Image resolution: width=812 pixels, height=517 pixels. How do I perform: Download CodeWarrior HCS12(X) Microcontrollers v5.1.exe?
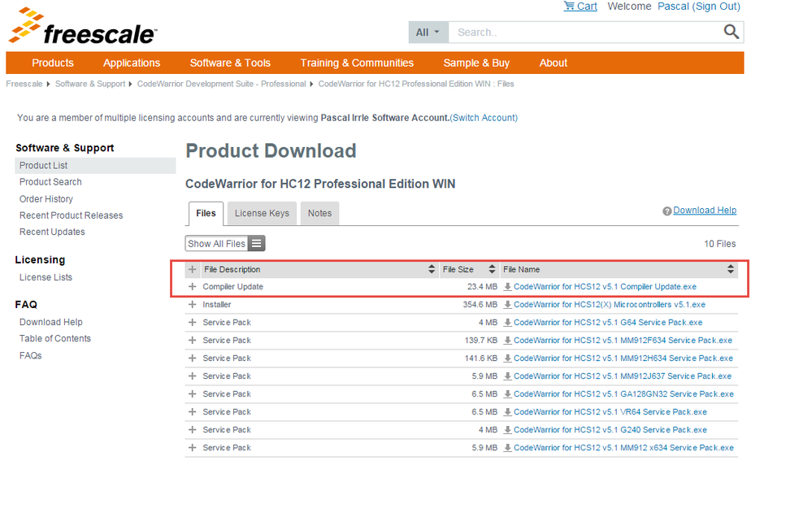tap(610, 305)
